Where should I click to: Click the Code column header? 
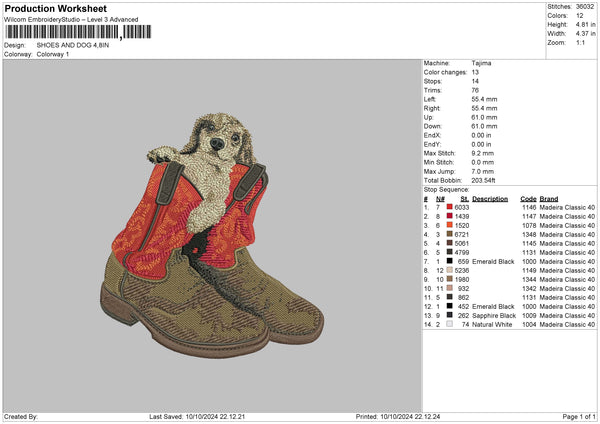coord(528,198)
